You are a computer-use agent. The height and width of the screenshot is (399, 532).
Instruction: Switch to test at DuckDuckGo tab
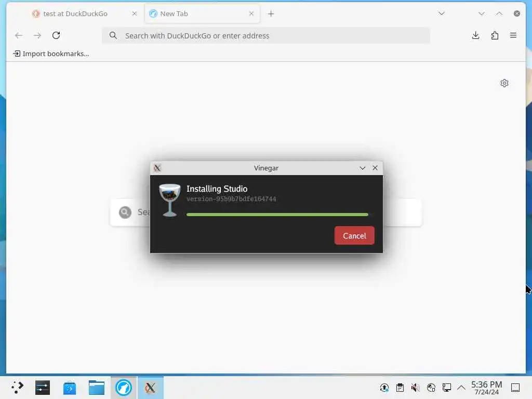75,14
